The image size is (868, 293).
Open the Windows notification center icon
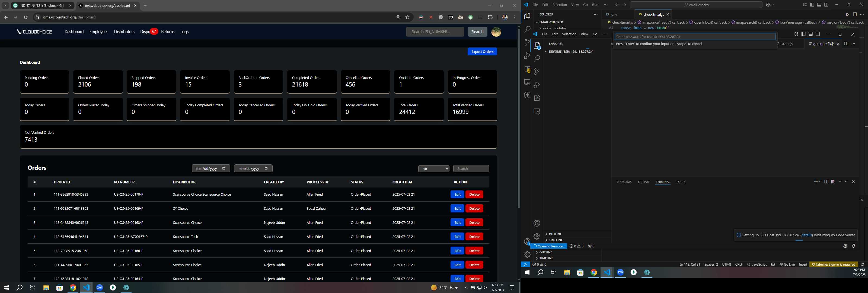512,288
